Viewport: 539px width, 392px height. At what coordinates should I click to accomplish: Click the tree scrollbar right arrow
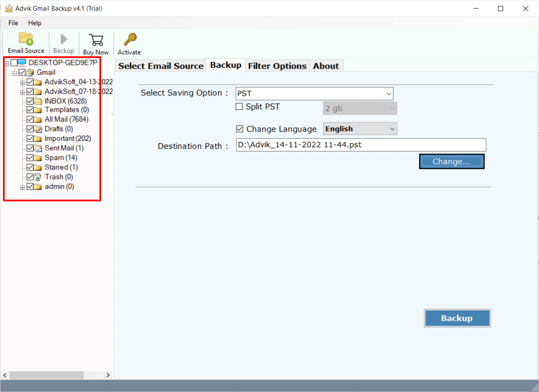[108, 375]
